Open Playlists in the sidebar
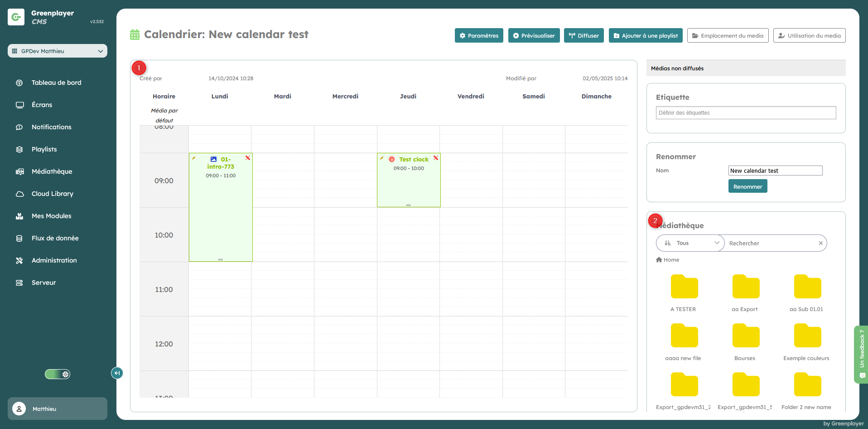 click(44, 149)
